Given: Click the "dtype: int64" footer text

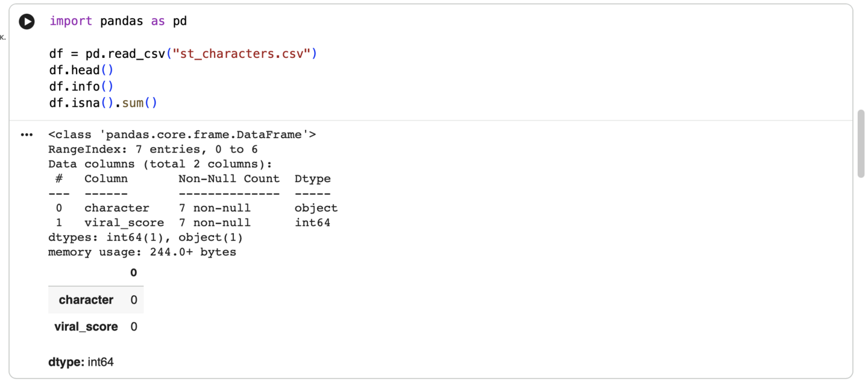Looking at the screenshot, I should click(x=81, y=362).
